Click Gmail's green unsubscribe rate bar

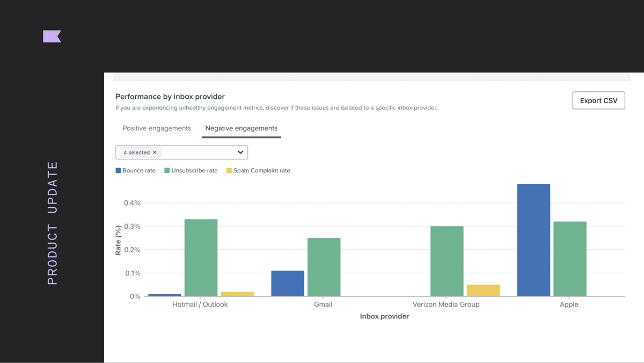click(324, 267)
